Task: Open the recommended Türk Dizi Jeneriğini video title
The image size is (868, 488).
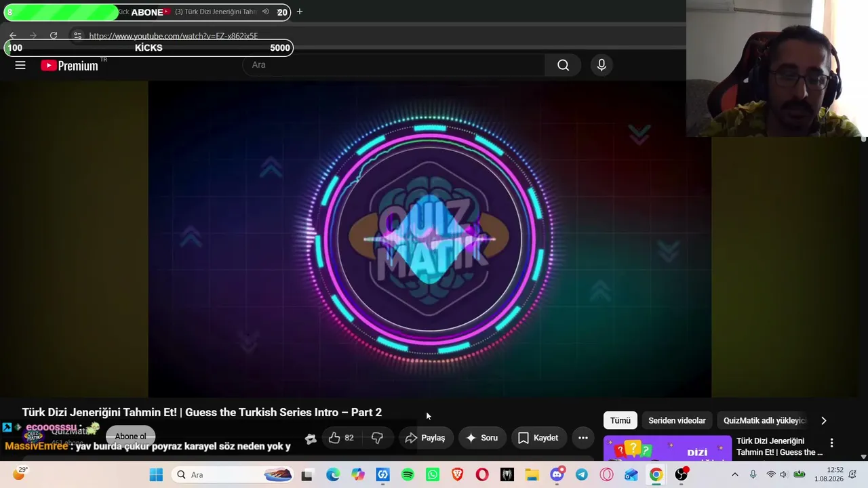Action: [x=780, y=447]
